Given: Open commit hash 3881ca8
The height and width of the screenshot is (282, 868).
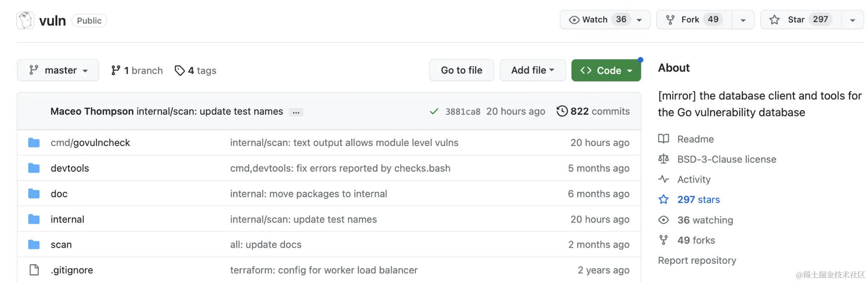Looking at the screenshot, I should coord(463,112).
